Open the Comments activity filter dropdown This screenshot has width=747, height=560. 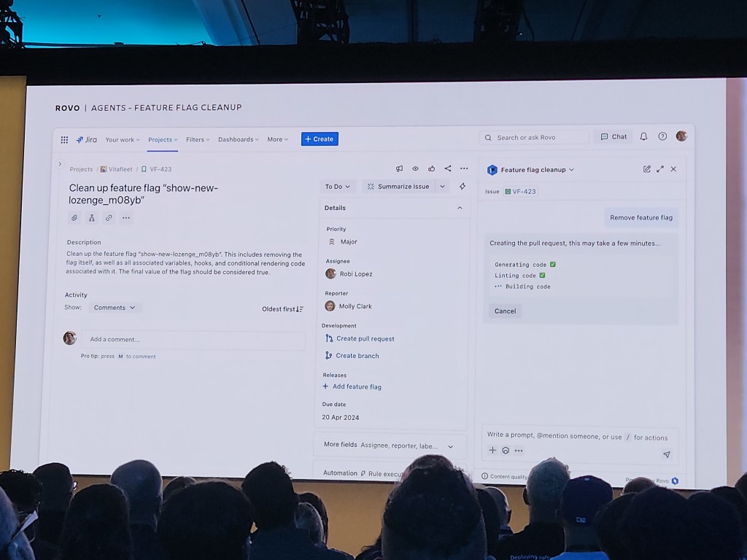coord(115,308)
